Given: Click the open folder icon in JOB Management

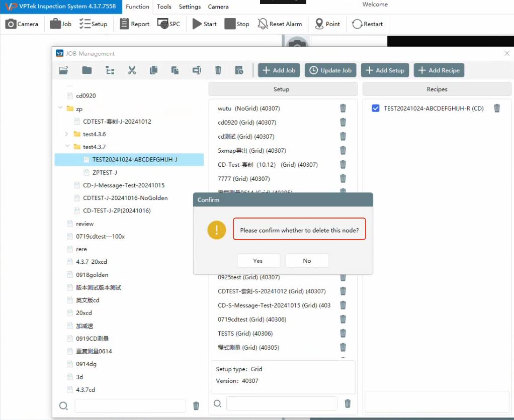Looking at the screenshot, I should 63,70.
